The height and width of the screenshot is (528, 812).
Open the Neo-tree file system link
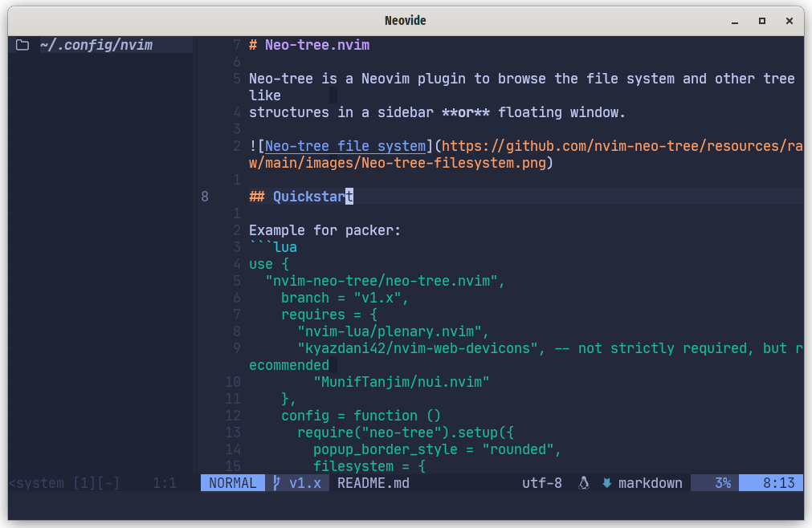click(x=344, y=145)
